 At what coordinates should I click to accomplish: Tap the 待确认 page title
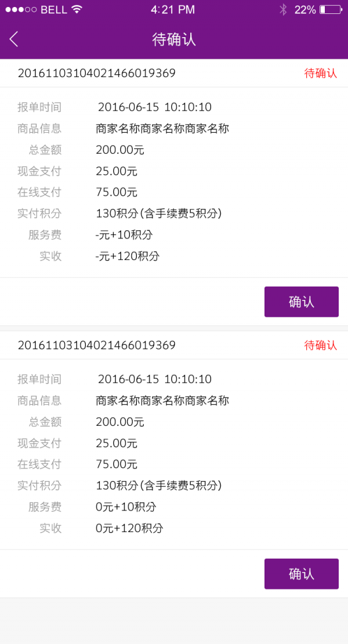pos(174,39)
